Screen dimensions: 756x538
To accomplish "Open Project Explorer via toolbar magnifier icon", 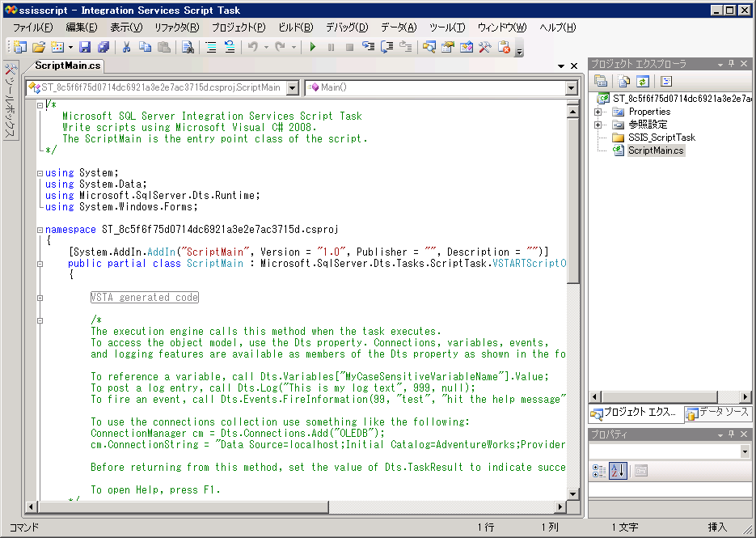I will [429, 47].
